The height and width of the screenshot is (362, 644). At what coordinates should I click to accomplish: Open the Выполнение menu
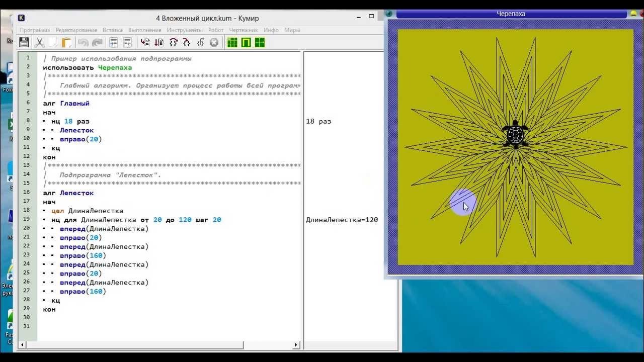(x=145, y=30)
